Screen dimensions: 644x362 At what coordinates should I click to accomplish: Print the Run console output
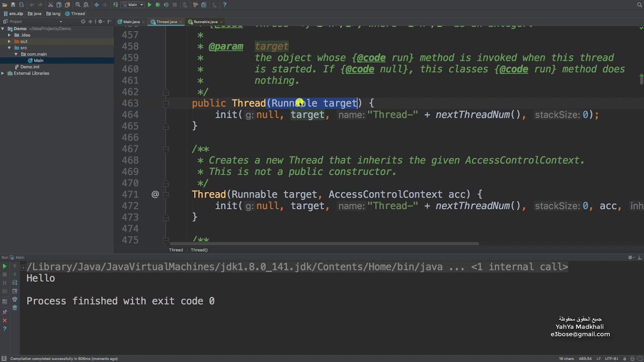[x=15, y=299]
